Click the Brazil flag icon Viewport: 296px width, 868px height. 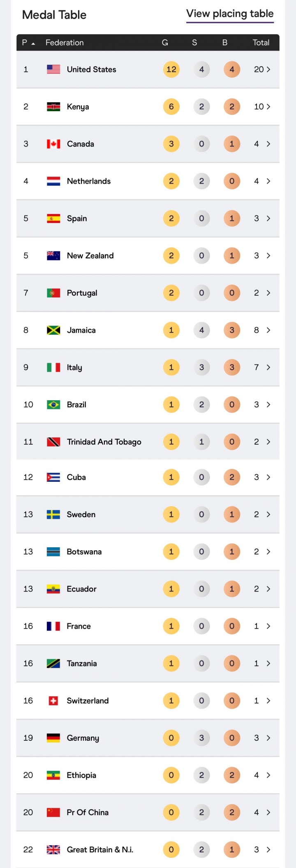[53, 405]
